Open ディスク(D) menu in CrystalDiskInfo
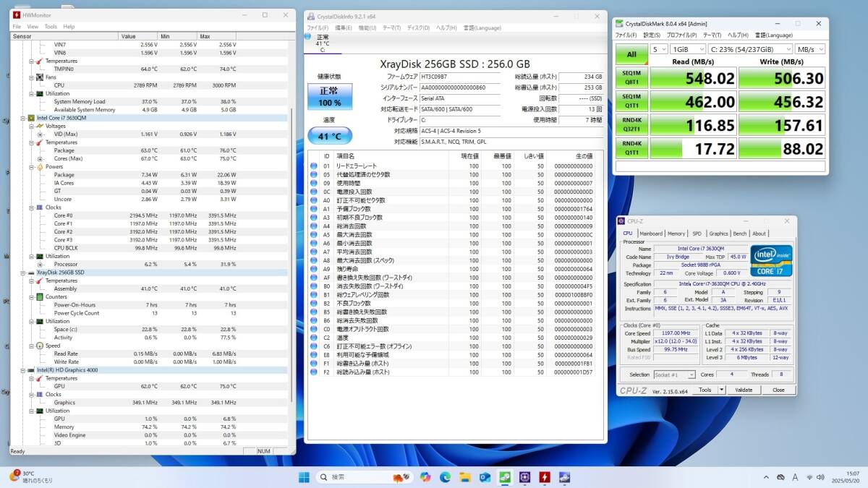The height and width of the screenshot is (488, 868). click(x=419, y=27)
